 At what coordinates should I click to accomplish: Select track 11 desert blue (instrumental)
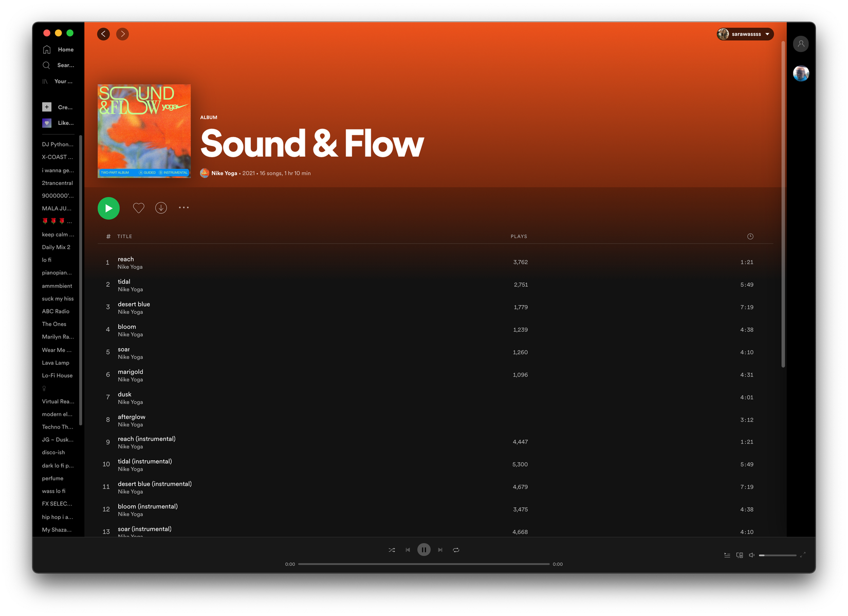click(x=435, y=488)
